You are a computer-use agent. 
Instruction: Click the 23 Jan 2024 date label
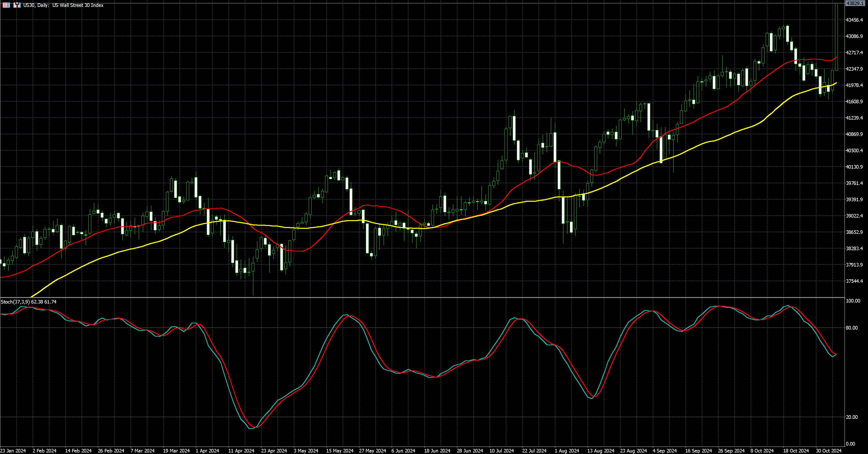(13, 451)
